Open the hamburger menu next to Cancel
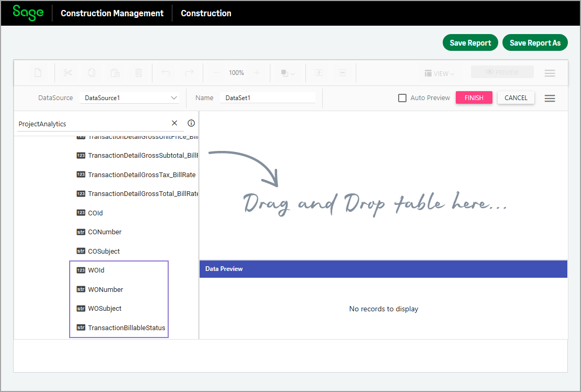 (550, 98)
